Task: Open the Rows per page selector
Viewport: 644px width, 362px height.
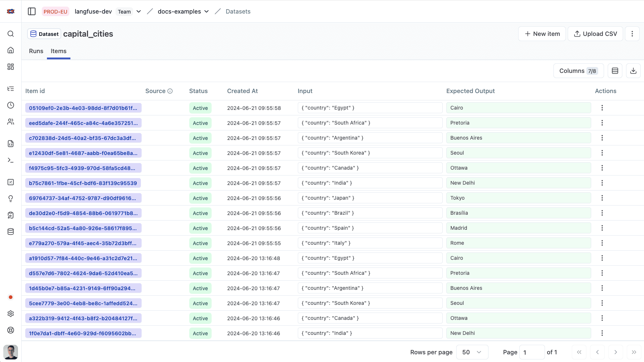Action: tap(472, 352)
